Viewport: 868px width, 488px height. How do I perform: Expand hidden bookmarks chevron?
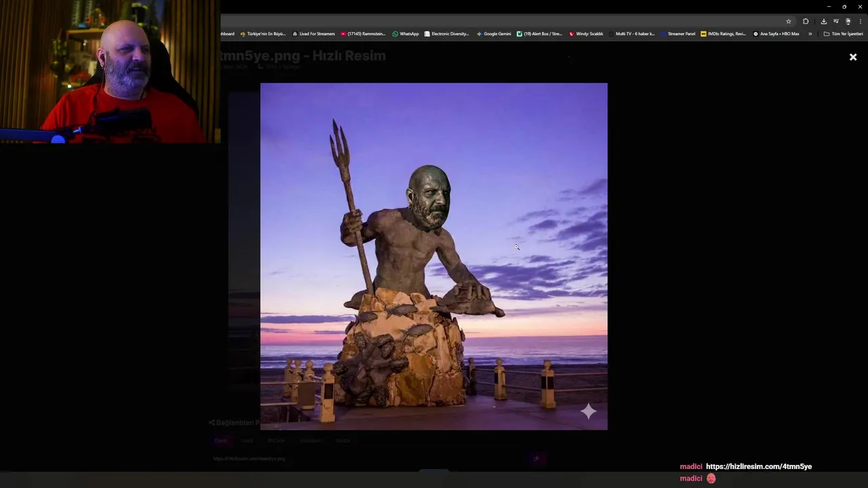(x=810, y=34)
